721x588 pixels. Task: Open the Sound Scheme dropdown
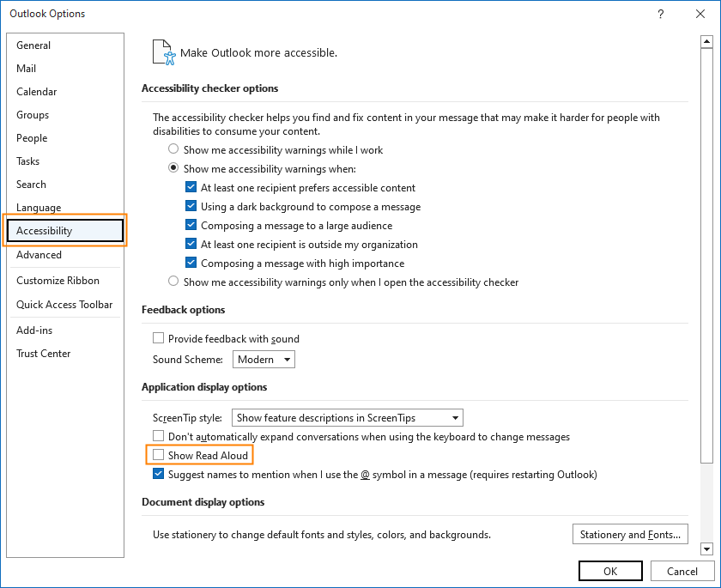264,360
